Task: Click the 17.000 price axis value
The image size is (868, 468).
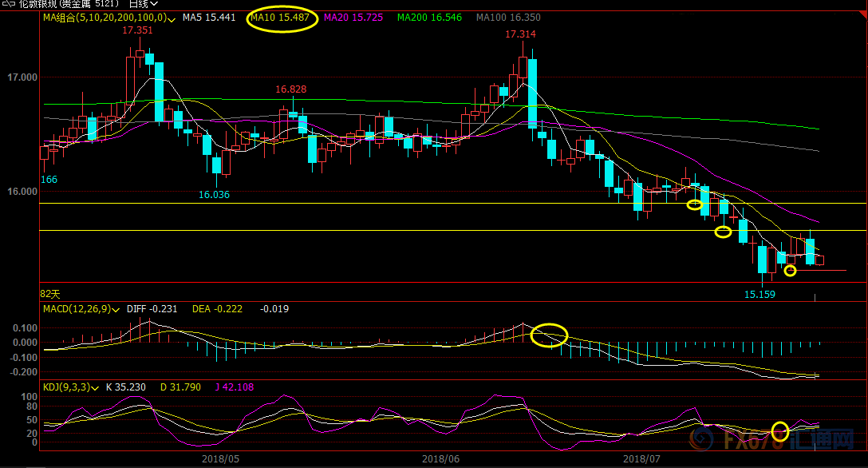Action: (22, 77)
